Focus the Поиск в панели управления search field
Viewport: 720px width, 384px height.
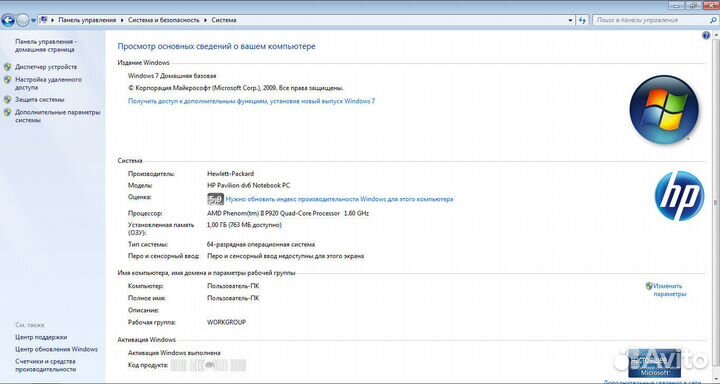point(651,20)
